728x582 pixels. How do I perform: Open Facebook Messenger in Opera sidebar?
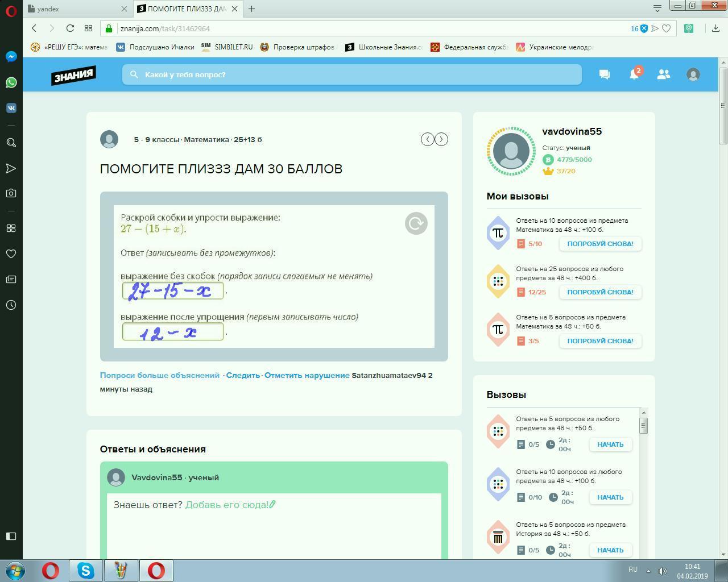click(11, 57)
